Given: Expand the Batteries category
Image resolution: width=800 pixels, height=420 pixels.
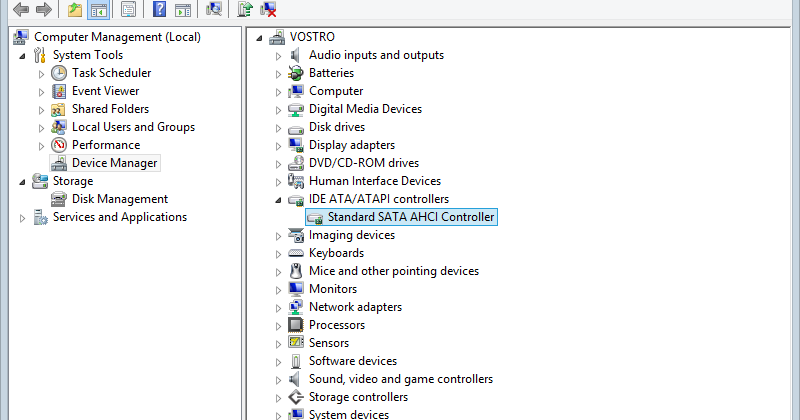Looking at the screenshot, I should point(278,74).
